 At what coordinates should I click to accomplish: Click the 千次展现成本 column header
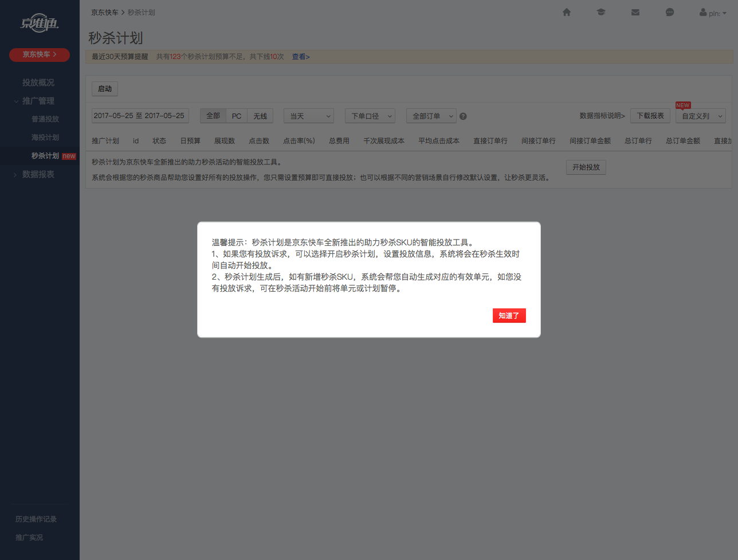coord(384,141)
